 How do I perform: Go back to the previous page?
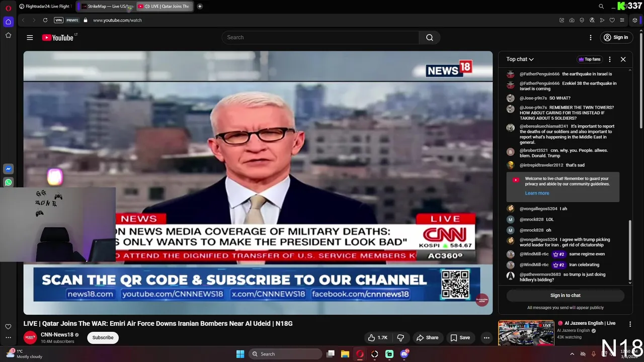[23, 20]
